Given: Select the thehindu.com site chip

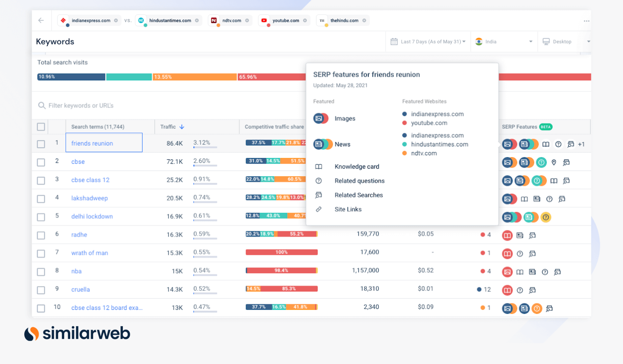Looking at the screenshot, I should pyautogui.click(x=343, y=21).
